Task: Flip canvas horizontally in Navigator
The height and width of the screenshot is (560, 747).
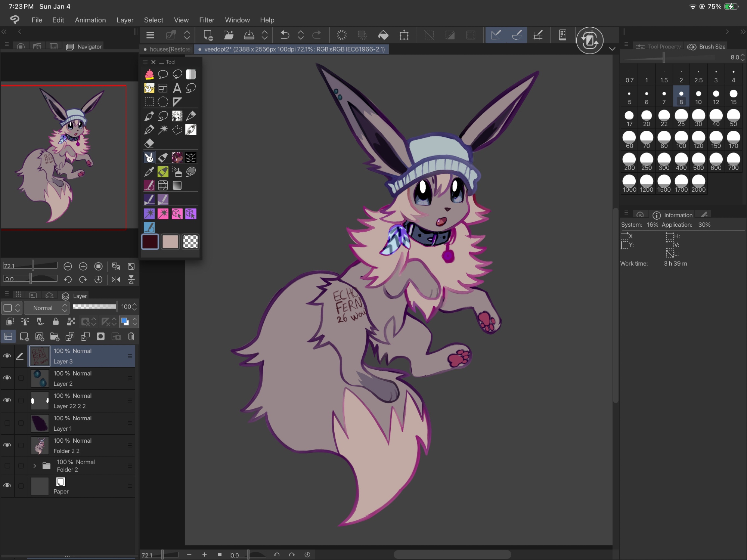Action: (116, 279)
